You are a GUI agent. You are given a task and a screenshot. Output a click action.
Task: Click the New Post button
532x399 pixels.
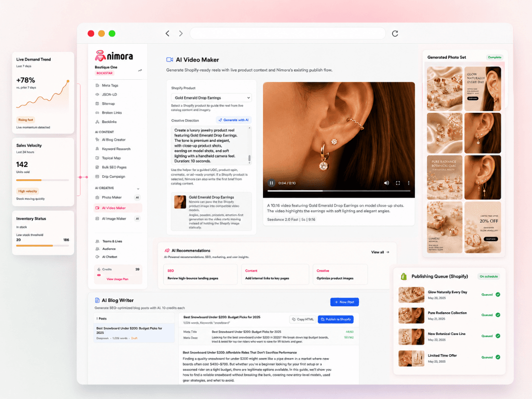(x=344, y=302)
